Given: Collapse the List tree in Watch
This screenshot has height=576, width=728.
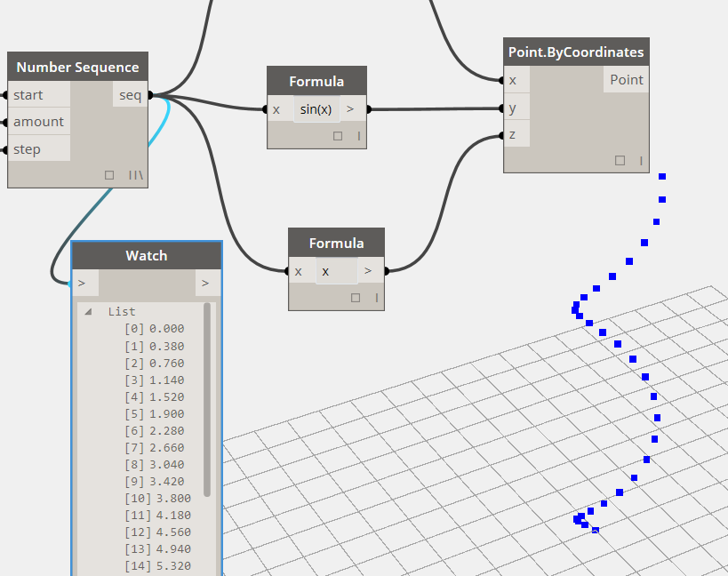Looking at the screenshot, I should (88, 312).
